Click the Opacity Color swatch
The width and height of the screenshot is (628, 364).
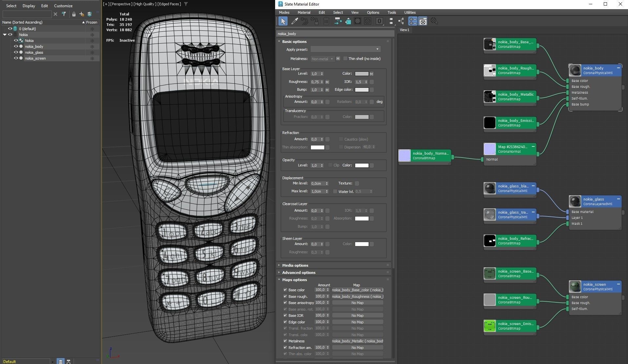point(362,165)
